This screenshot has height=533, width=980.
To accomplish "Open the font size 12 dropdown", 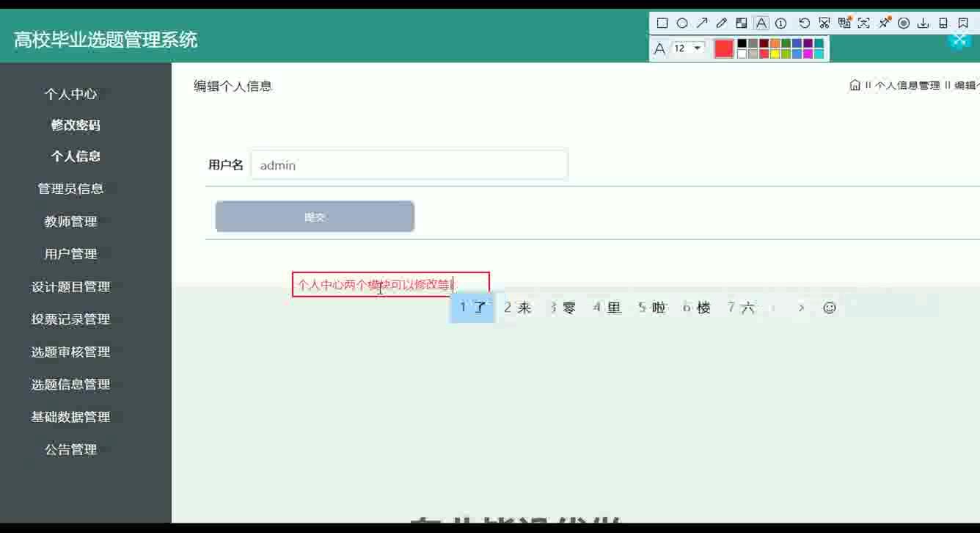I will (689, 48).
